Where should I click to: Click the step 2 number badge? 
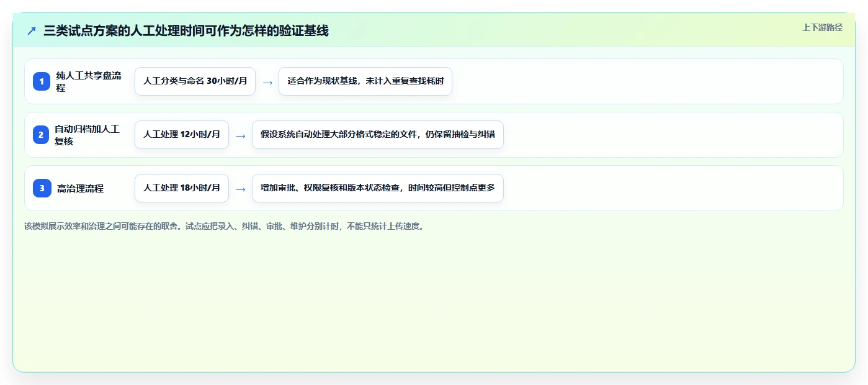[42, 135]
